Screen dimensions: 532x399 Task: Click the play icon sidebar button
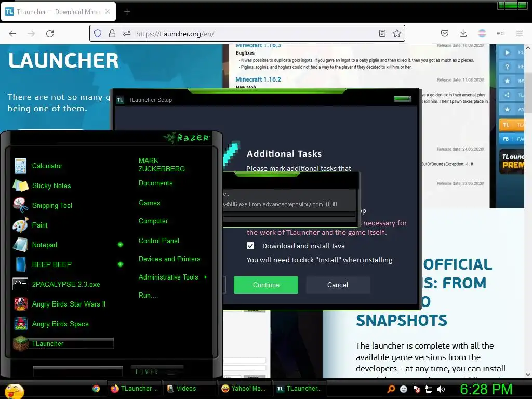click(x=511, y=52)
